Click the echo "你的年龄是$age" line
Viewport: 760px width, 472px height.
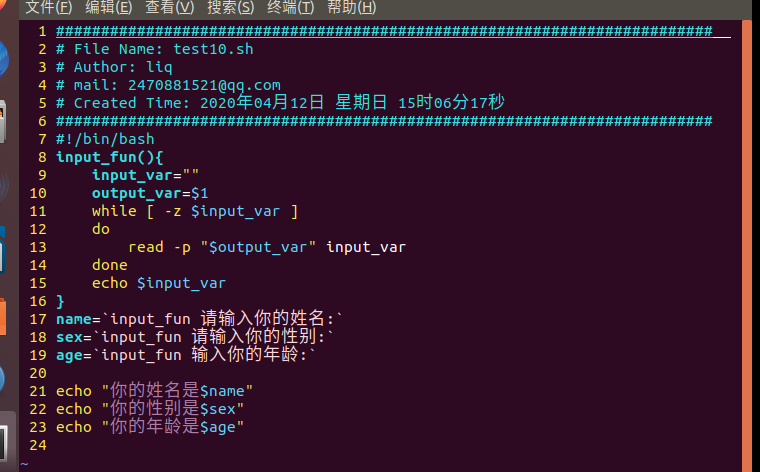(x=150, y=427)
